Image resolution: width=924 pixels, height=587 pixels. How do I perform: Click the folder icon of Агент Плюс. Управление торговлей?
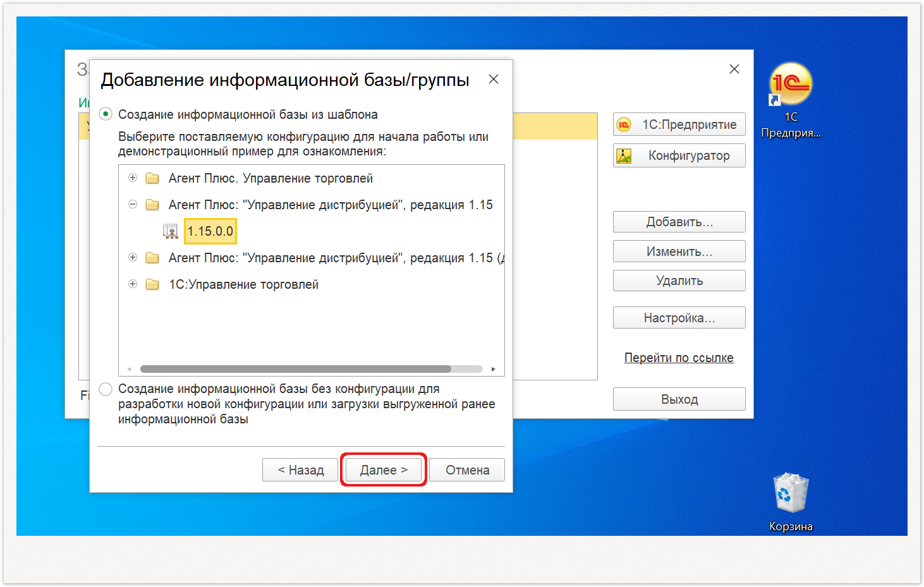coord(152,178)
